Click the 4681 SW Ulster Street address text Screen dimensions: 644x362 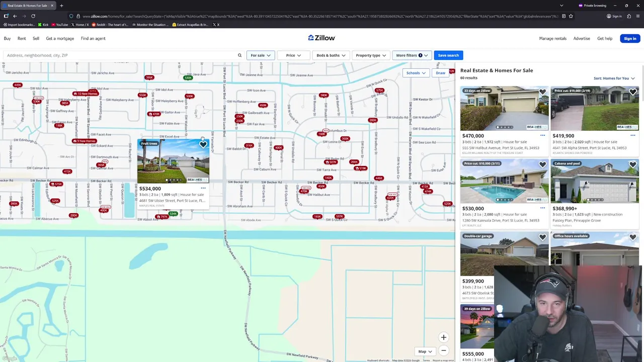(172, 201)
